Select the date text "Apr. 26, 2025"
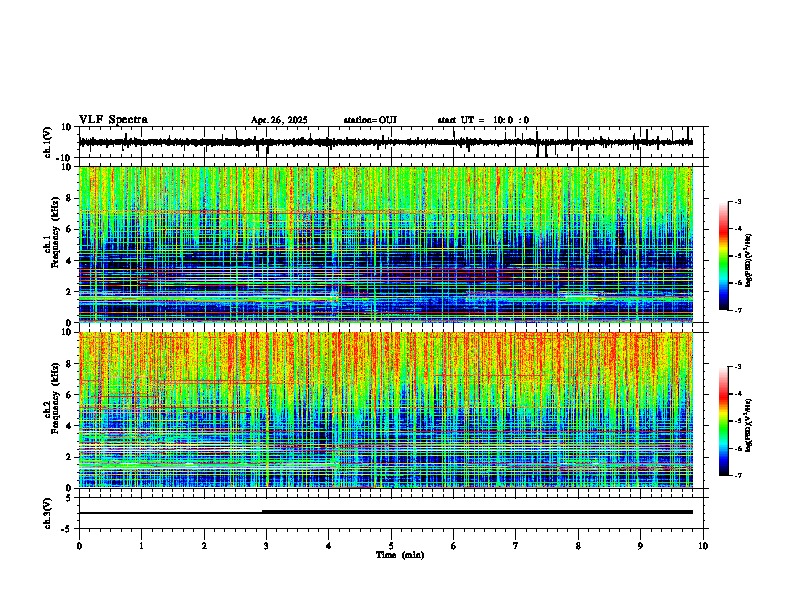This screenshot has height=612, width=792. coord(279,120)
